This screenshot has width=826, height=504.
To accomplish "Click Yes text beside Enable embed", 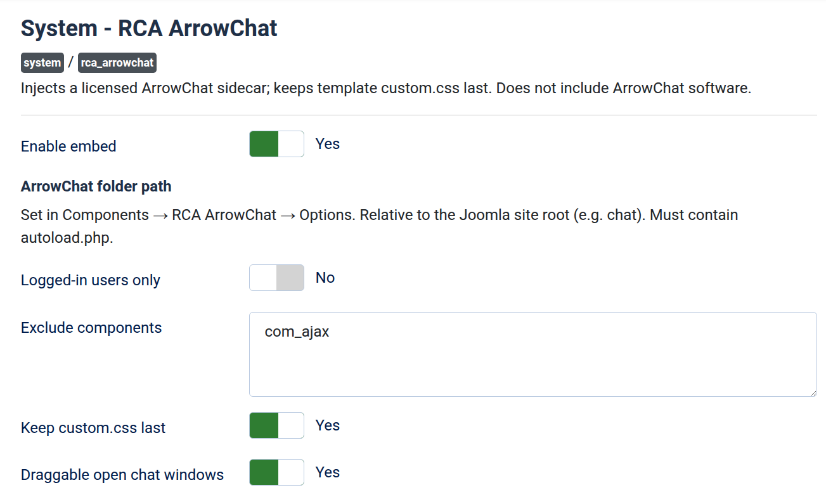I will pos(328,144).
